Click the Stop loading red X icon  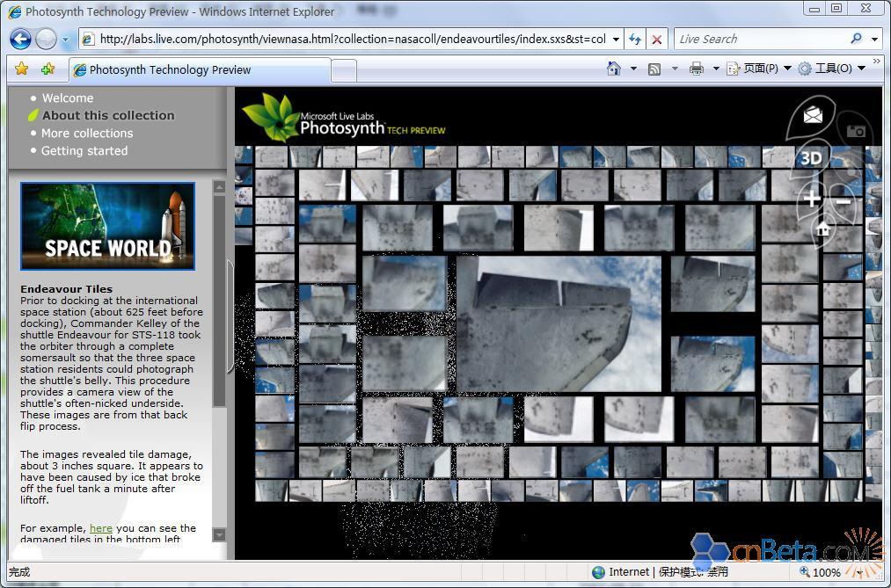pyautogui.click(x=657, y=40)
